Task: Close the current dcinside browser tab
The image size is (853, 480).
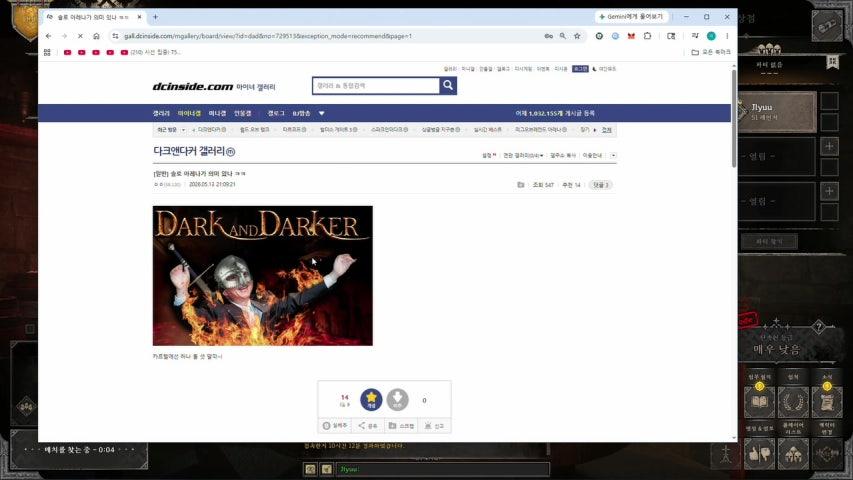Action: [x=139, y=17]
